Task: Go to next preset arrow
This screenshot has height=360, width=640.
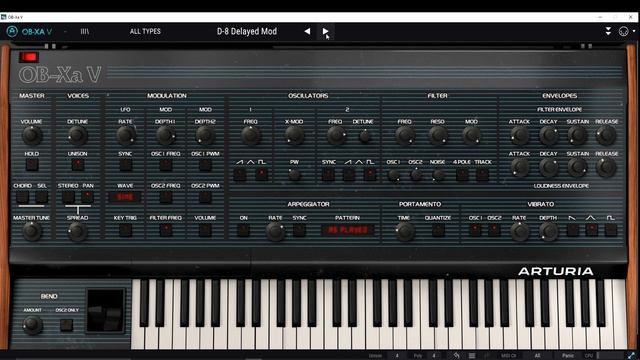Action: 325,31
